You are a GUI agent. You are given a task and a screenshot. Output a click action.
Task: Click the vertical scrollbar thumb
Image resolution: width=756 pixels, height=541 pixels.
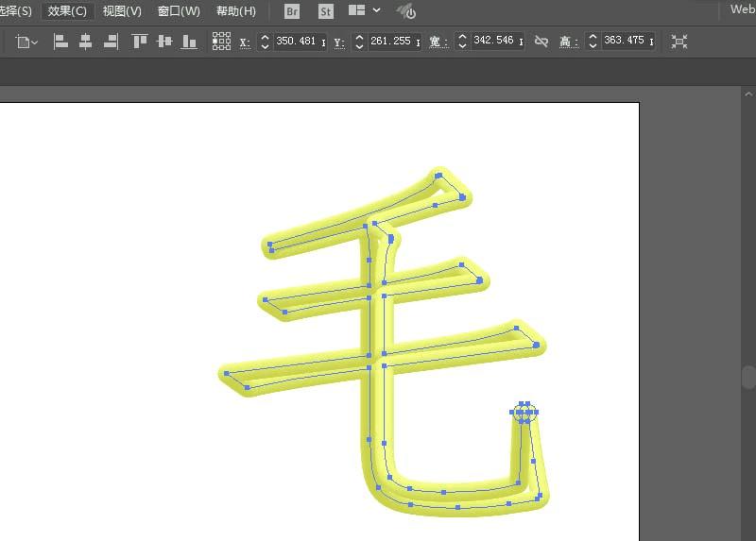point(748,377)
